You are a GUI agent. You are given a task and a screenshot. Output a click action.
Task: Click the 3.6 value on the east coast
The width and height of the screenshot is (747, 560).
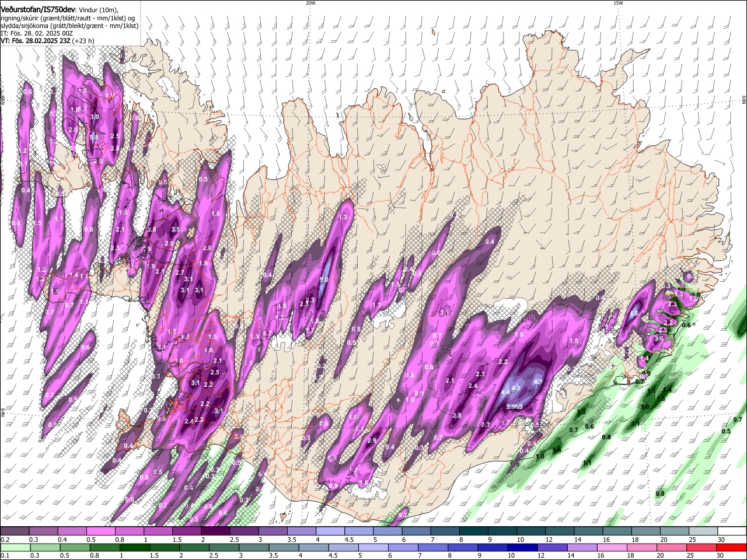659,338
